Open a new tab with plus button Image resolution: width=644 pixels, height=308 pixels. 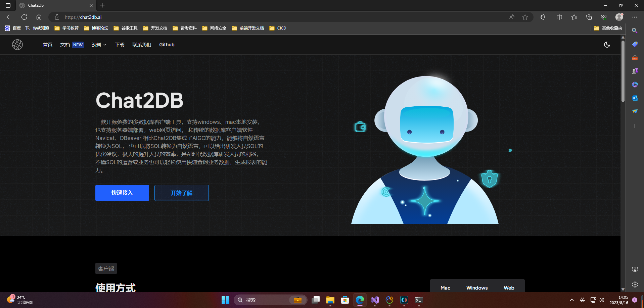(102, 5)
